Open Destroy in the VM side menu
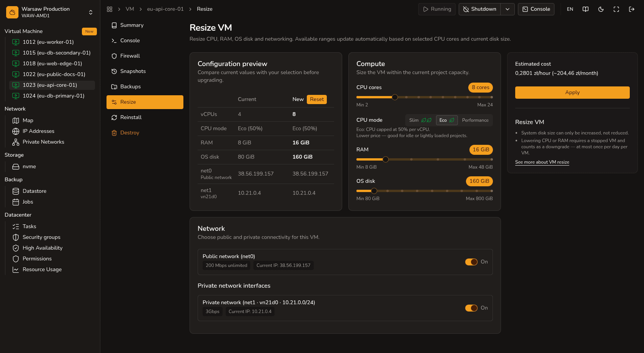 tap(145, 133)
